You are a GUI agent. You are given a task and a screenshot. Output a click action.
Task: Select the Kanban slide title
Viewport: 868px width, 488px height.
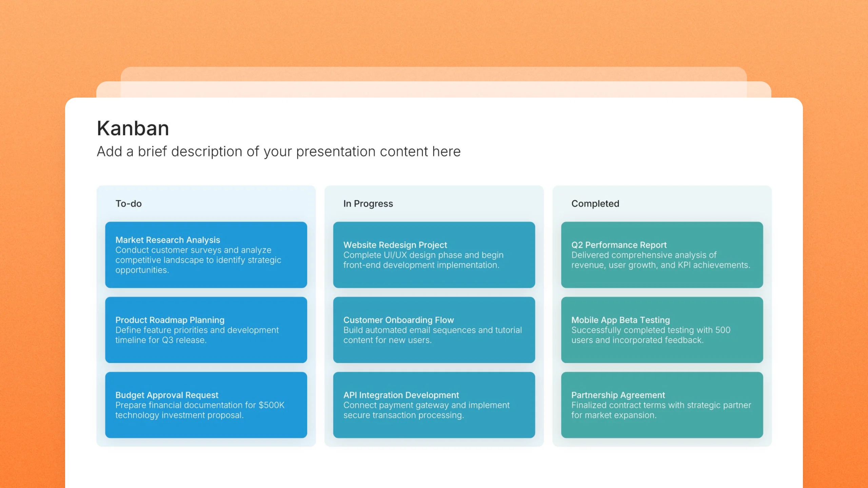[133, 128]
